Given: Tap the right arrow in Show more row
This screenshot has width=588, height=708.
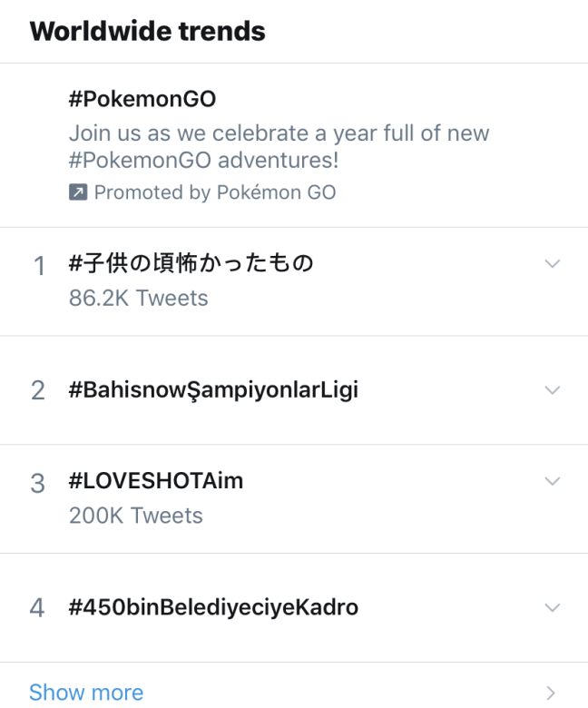Looking at the screenshot, I should click(552, 693).
